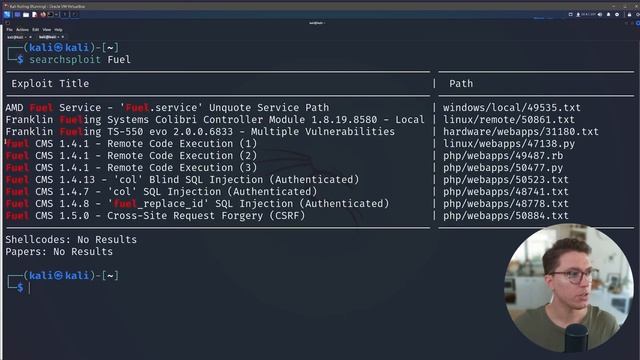
Task: Click the 'Shellcodes: No Results' line
Action: (71, 240)
